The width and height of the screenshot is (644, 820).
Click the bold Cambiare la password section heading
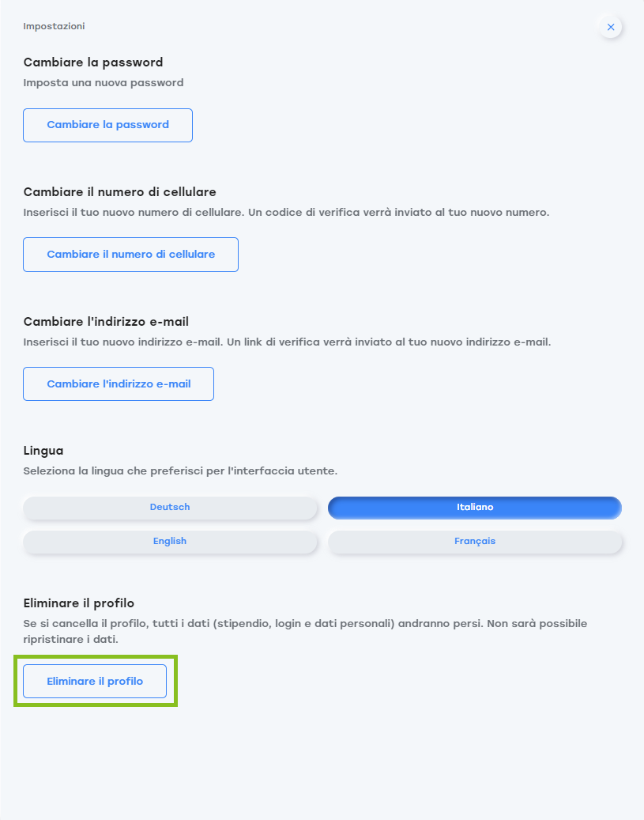coord(93,62)
